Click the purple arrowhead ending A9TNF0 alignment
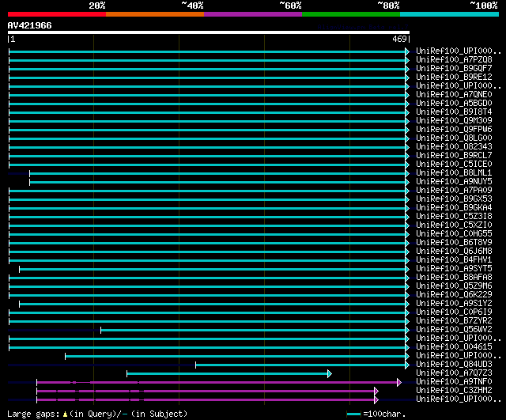 pyautogui.click(x=399, y=383)
